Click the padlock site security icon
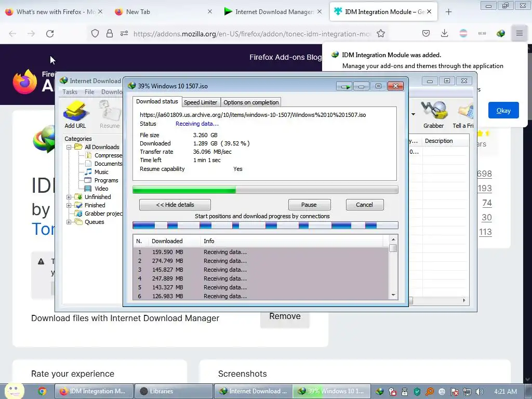The width and height of the screenshot is (532, 399). 109,33
